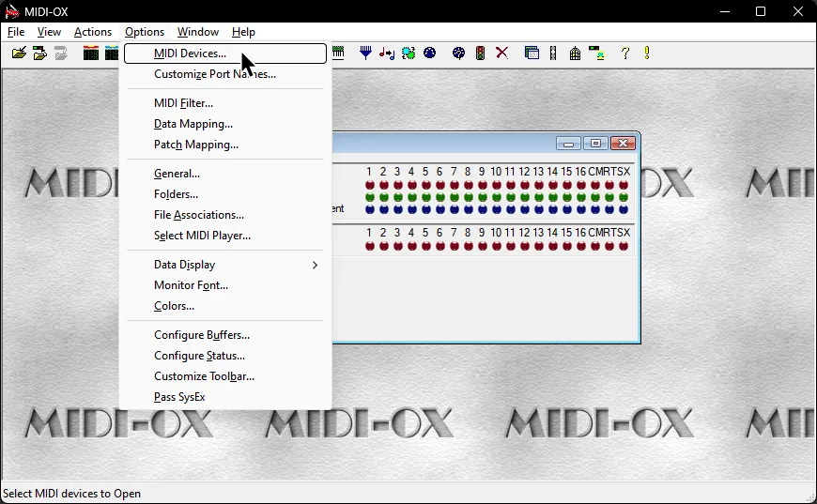Open General... options

click(x=225, y=174)
